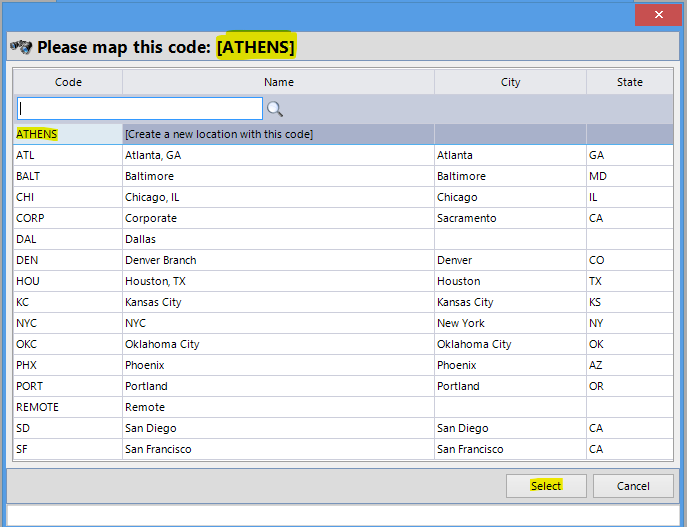
Task: Click the Remote name cell
Action: click(279, 407)
